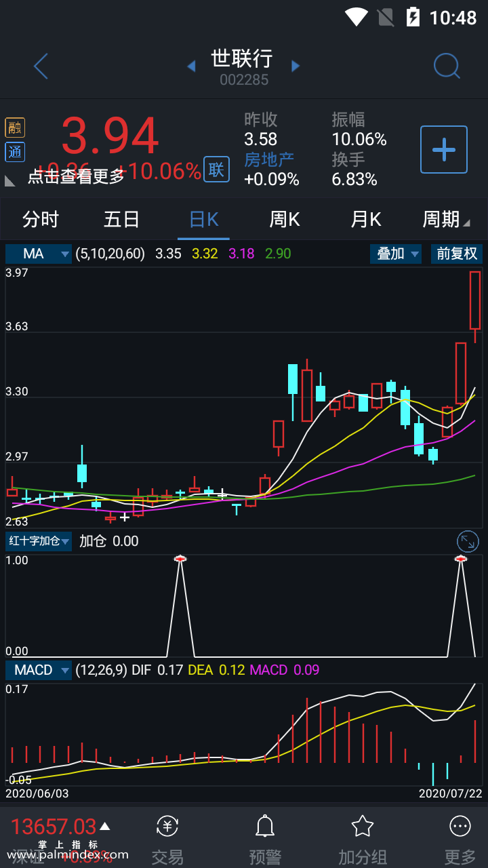488x868 pixels.
Task: Tap the start date 2020/06/03
Action: pos(37,793)
